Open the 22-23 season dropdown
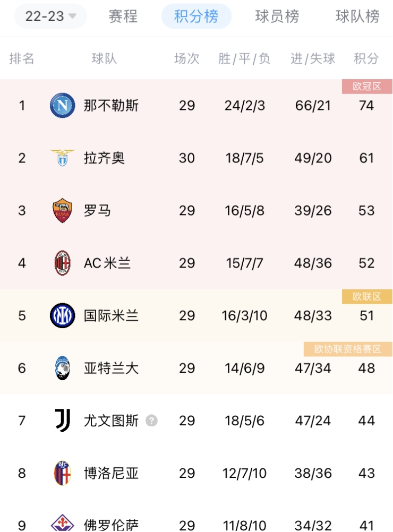The width and height of the screenshot is (393, 532). pyautogui.click(x=50, y=16)
